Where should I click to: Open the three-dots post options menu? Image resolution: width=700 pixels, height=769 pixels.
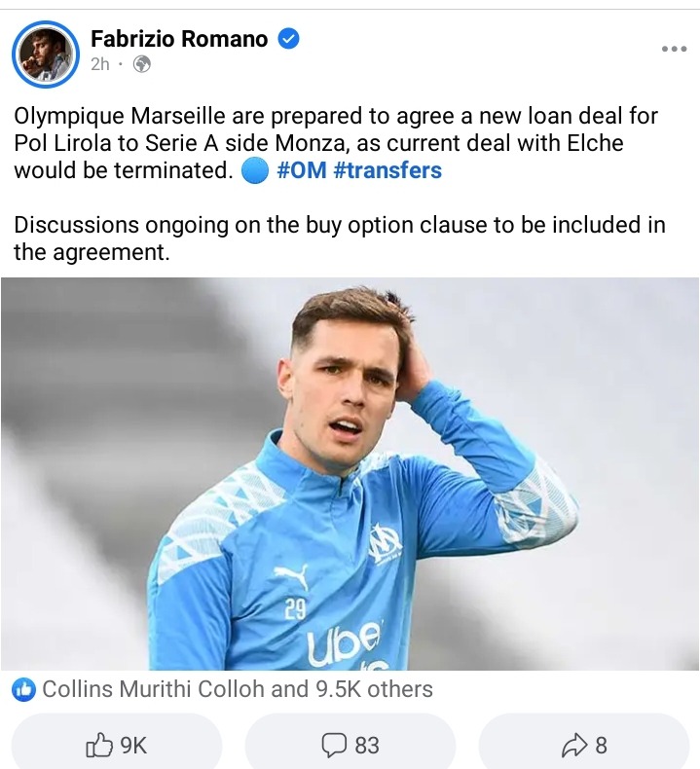coord(674,49)
